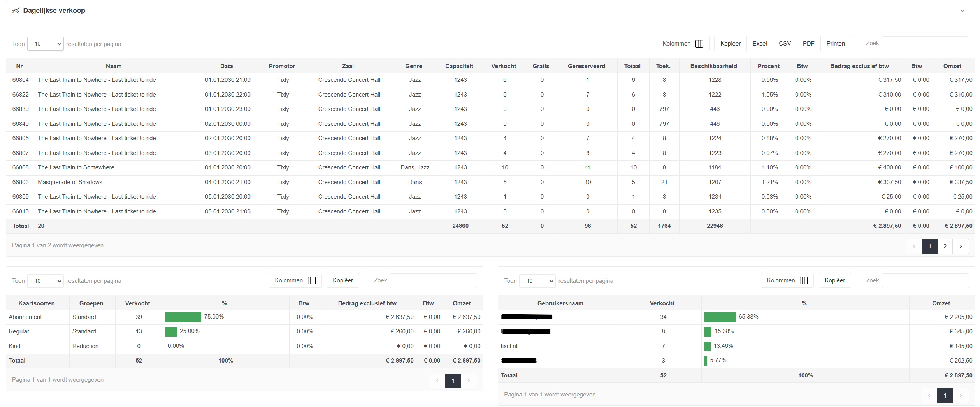
Task: Open results-per-page dropdown of Gebruikersnaam table
Action: (x=538, y=281)
